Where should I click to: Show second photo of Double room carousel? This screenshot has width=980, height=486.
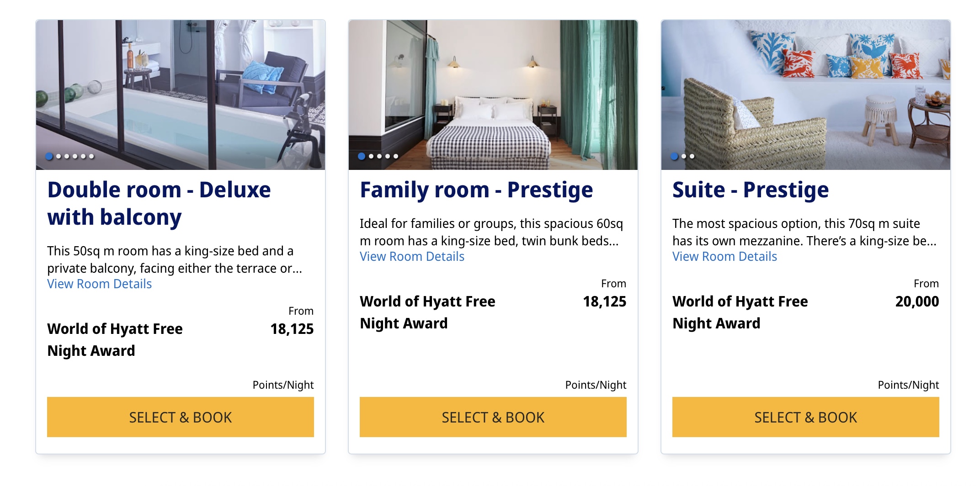[59, 156]
